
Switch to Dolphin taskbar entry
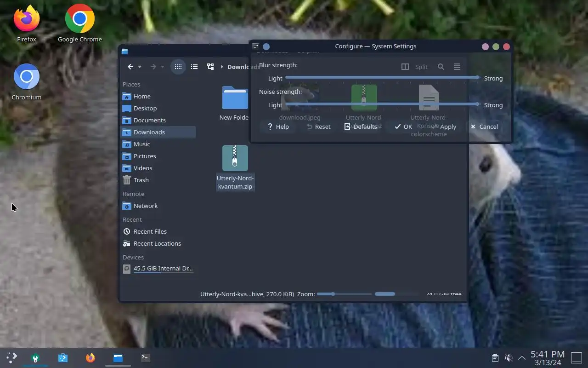coord(118,357)
